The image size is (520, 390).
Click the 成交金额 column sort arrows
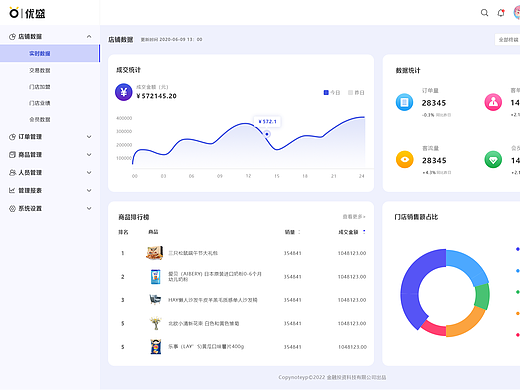point(364,232)
